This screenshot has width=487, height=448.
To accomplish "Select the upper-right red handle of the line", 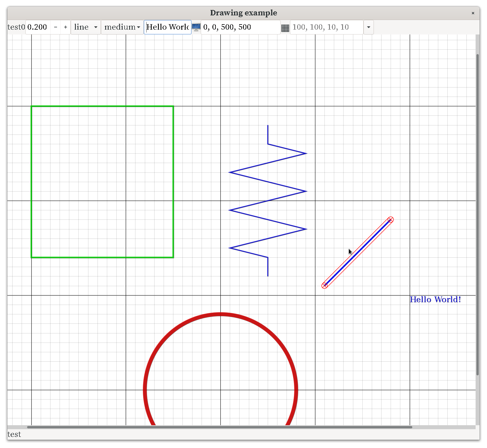I will [x=391, y=219].
